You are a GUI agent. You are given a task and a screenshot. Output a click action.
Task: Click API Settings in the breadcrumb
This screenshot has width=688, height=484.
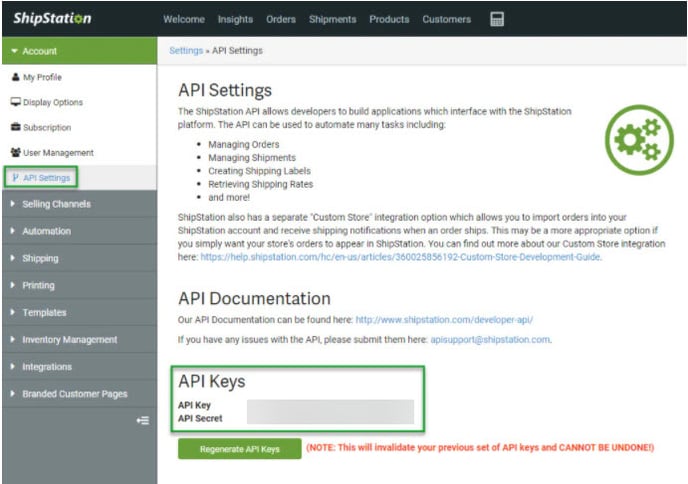[x=237, y=50]
